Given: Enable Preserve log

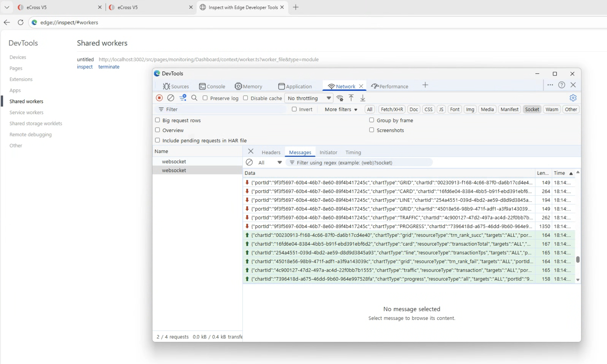Looking at the screenshot, I should point(205,98).
